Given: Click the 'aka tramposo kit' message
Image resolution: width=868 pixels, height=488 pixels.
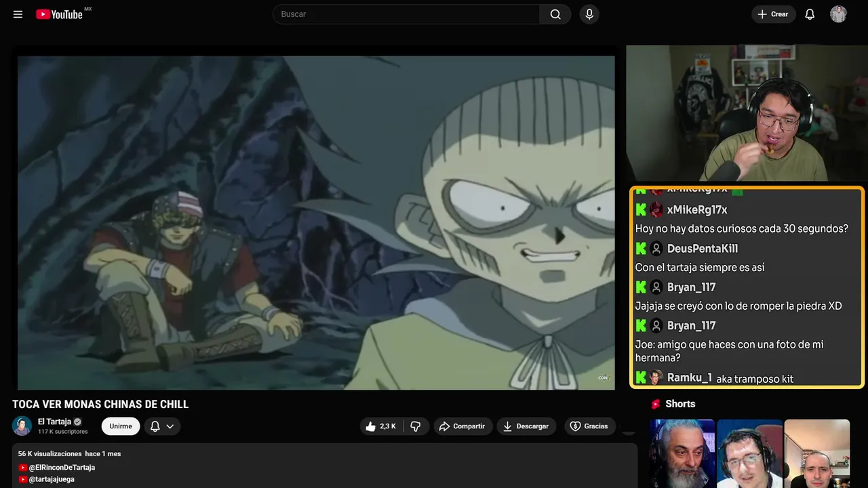Looking at the screenshot, I should 755,379.
